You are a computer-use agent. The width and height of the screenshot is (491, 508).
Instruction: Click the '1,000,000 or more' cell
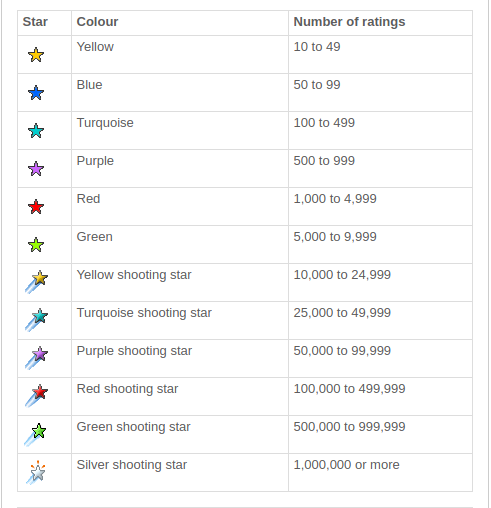coord(380,472)
